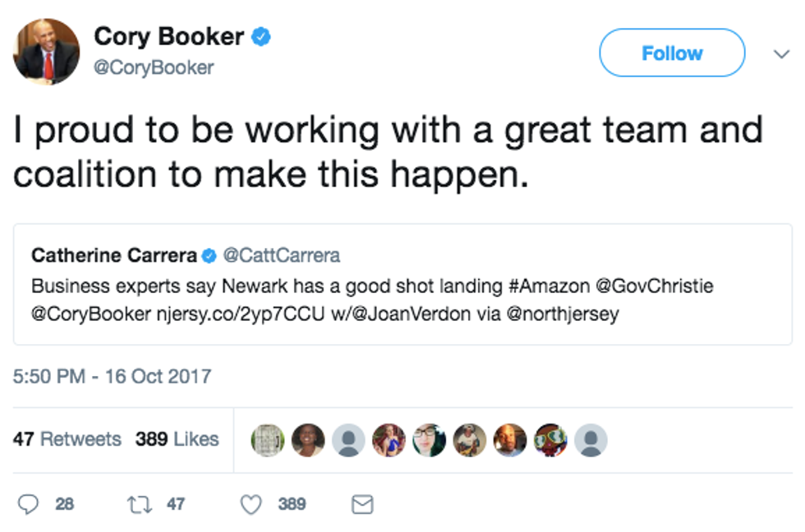Expand the tweet options chevron menu

point(781,53)
